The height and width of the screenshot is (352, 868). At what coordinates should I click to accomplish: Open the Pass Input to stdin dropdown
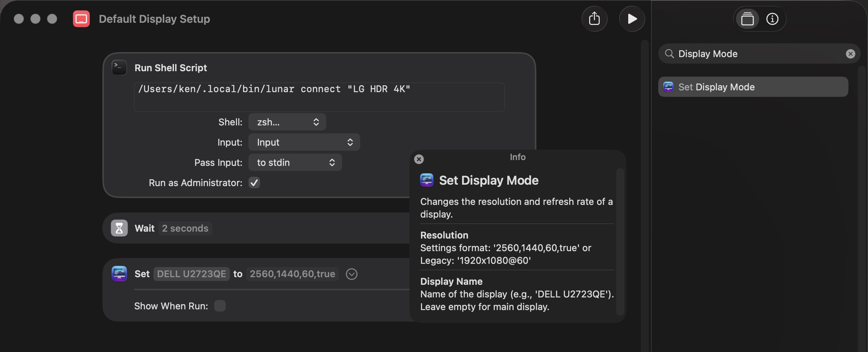(x=295, y=162)
